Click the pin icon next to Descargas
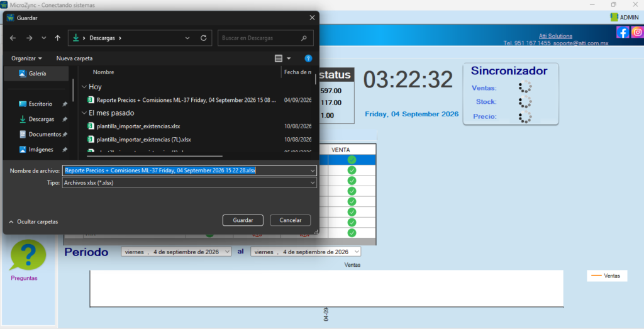 tap(65, 120)
